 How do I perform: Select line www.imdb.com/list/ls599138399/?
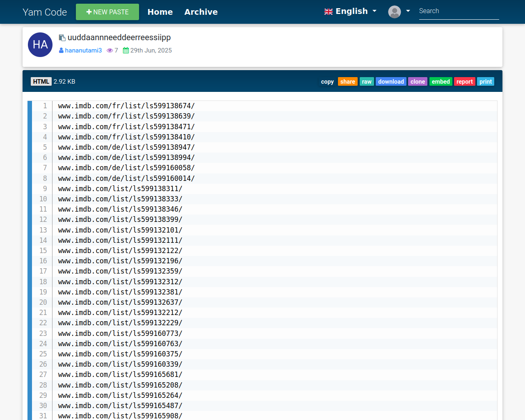point(120,219)
